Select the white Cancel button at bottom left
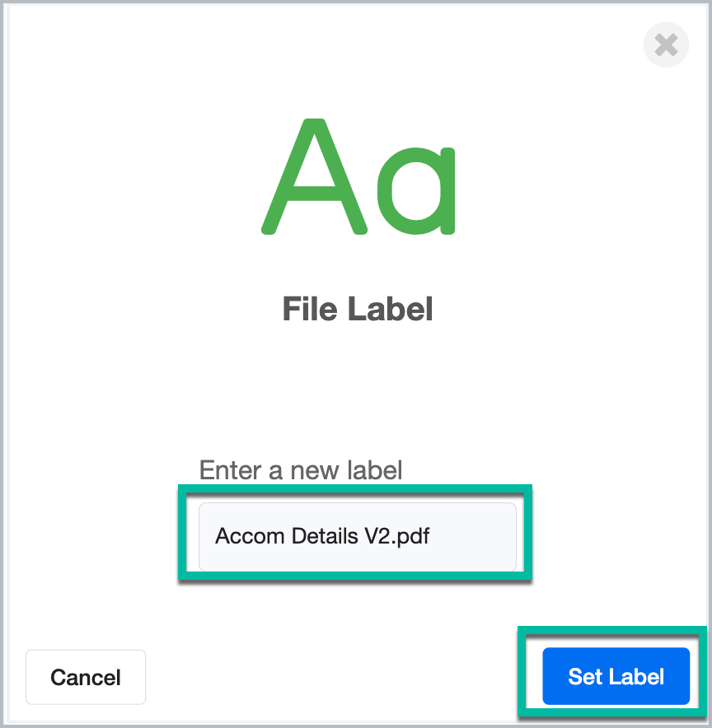Image resolution: width=712 pixels, height=728 pixels. [86, 677]
